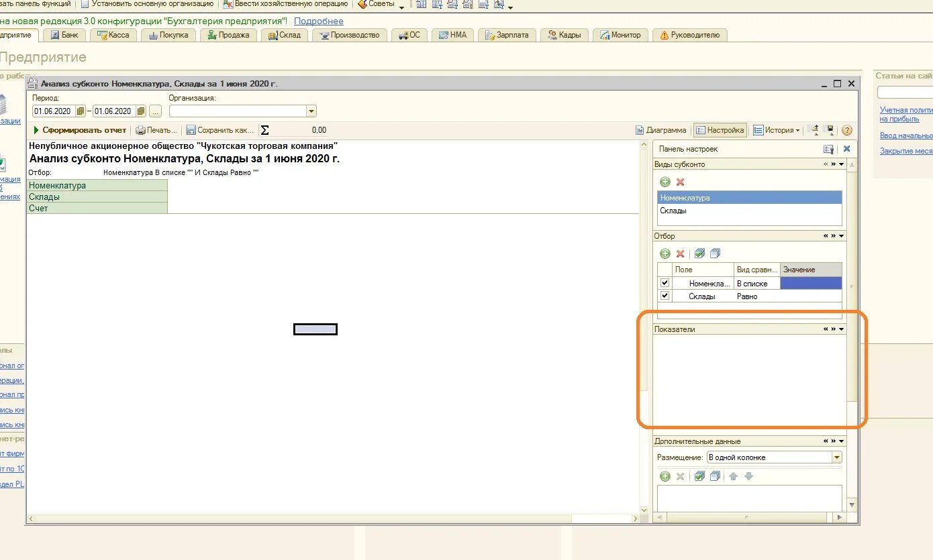This screenshot has height=560, width=933.
Task: Click the period end date field
Action: pos(114,111)
